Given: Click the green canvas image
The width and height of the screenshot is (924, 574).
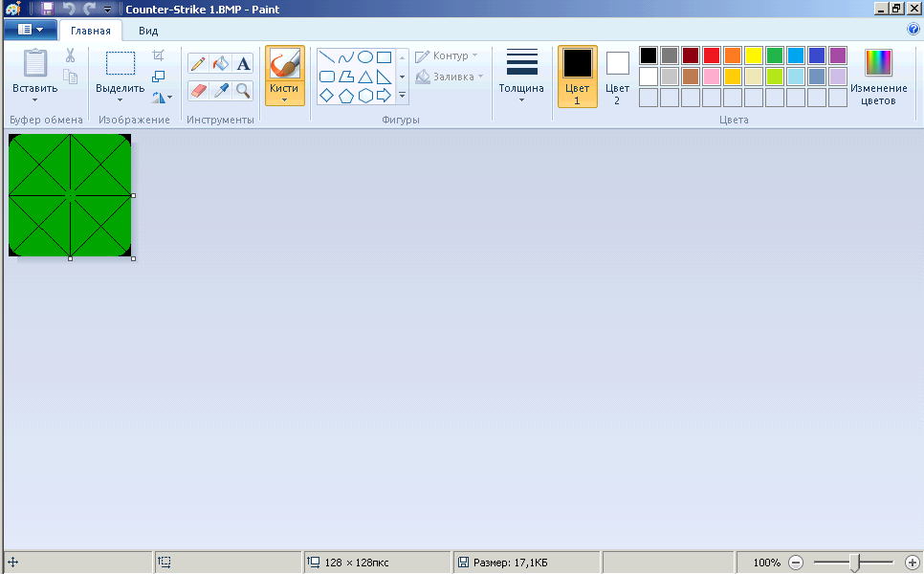Looking at the screenshot, I should point(70,195).
